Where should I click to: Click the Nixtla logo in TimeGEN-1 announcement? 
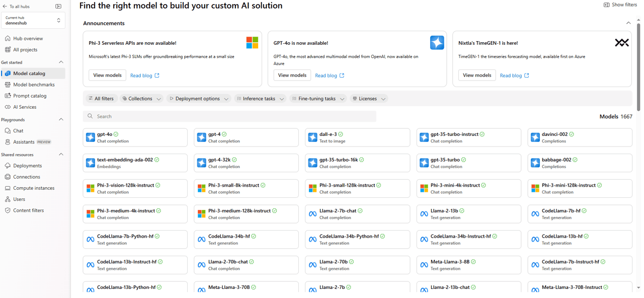click(x=622, y=43)
